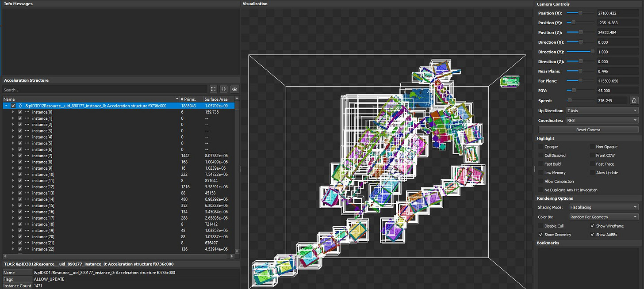Uncheck the instance[8] checkbox
The width and height of the screenshot is (644, 289).
click(x=20, y=162)
